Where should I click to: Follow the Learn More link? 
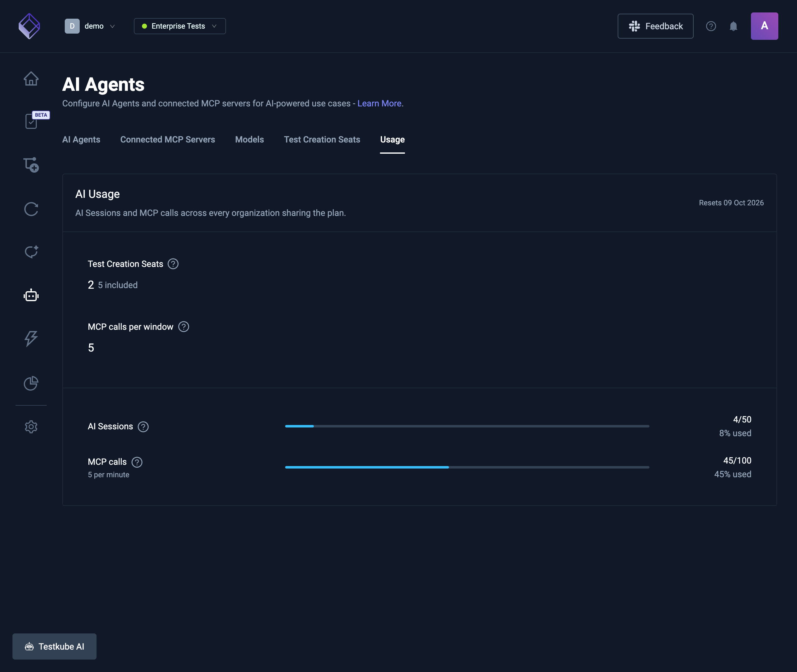pos(379,103)
